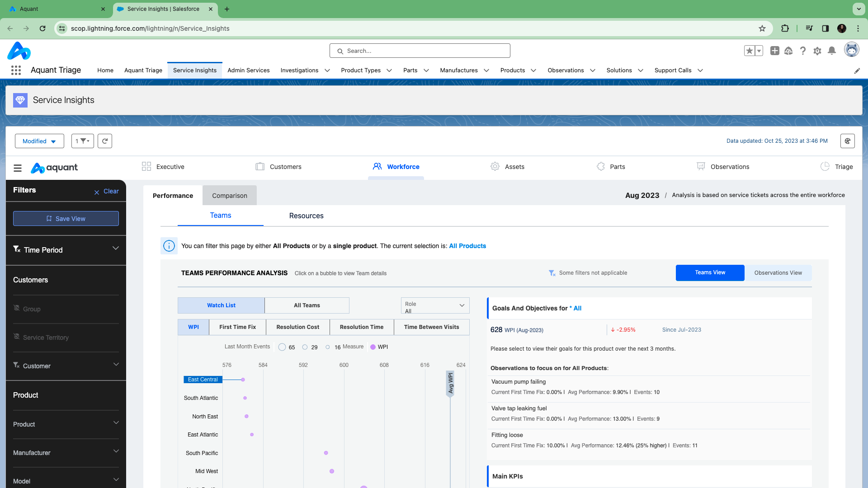
Task: Open the Resources sub-tab
Action: tap(306, 216)
